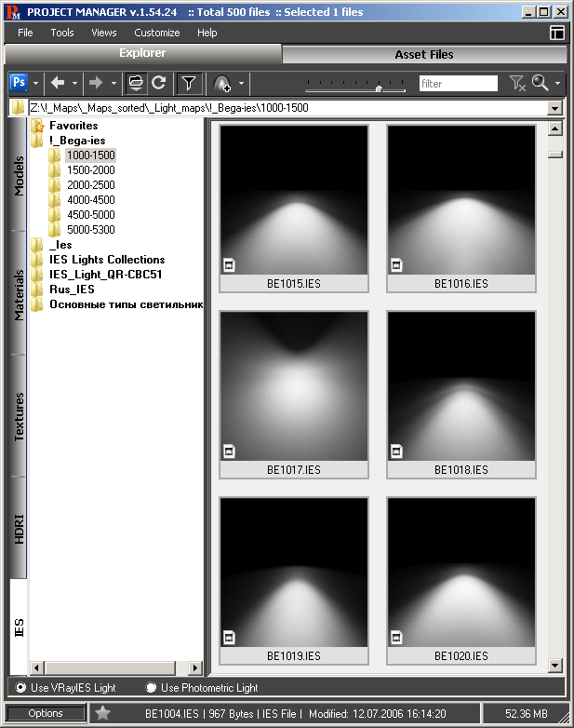Viewport: 574px width, 728px height.
Task: Click the refresh icon in toolbar
Action: (159, 83)
